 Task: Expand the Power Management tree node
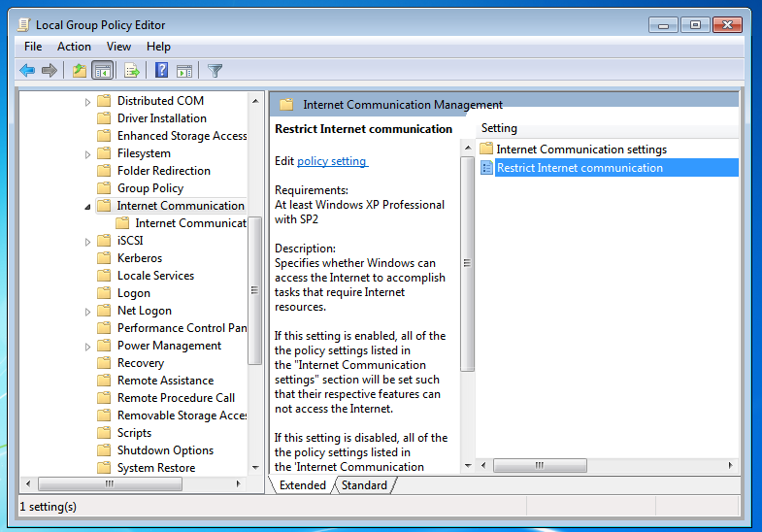click(87, 347)
